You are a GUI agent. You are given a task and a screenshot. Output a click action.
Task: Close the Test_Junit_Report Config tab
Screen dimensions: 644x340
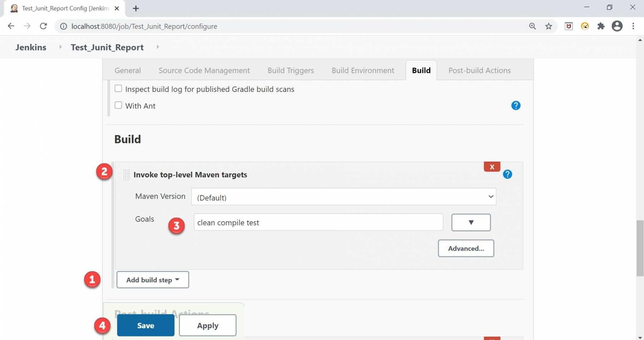tap(117, 8)
